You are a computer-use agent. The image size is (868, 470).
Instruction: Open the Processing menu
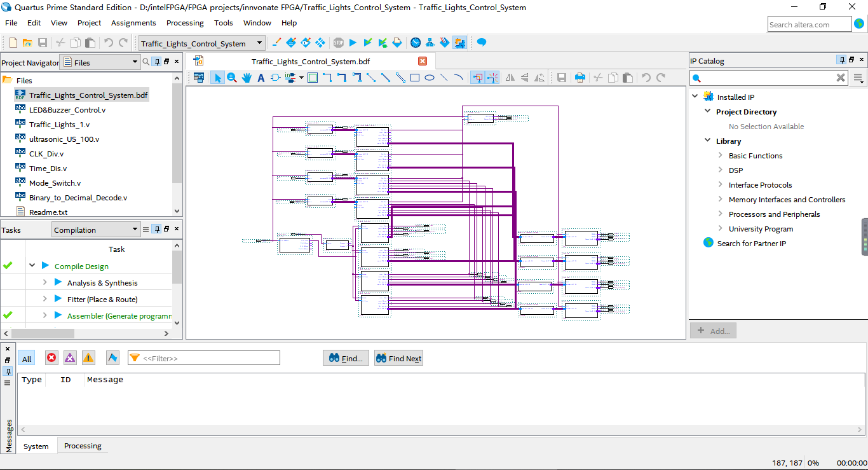(185, 22)
